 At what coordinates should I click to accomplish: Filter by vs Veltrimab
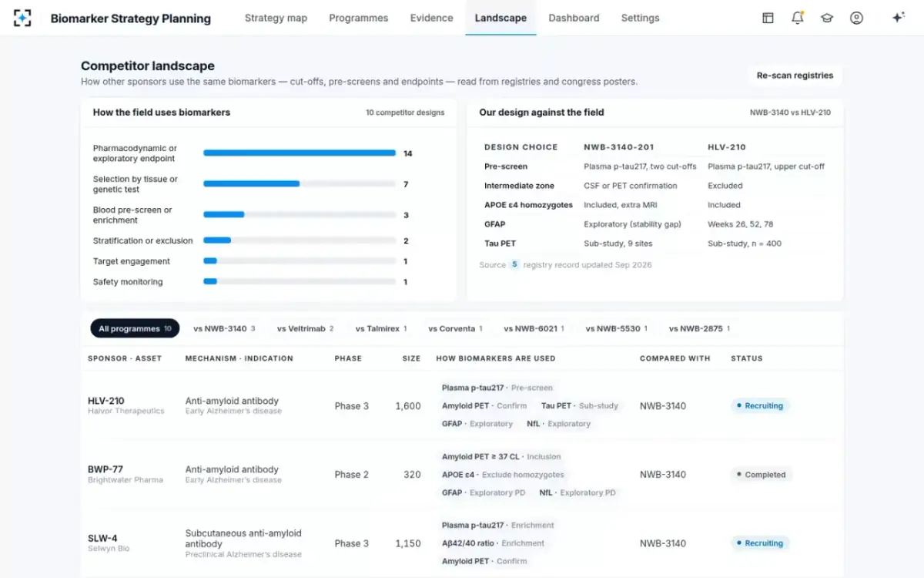[305, 328]
